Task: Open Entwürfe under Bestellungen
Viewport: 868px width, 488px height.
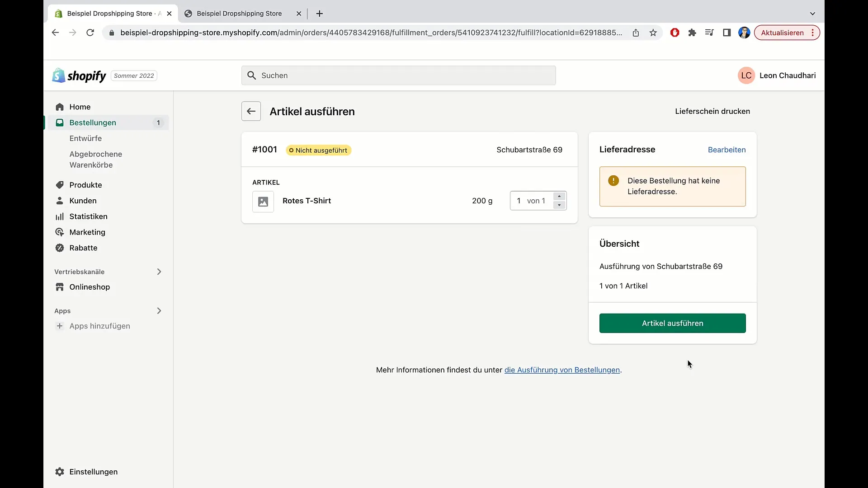Action: (85, 138)
